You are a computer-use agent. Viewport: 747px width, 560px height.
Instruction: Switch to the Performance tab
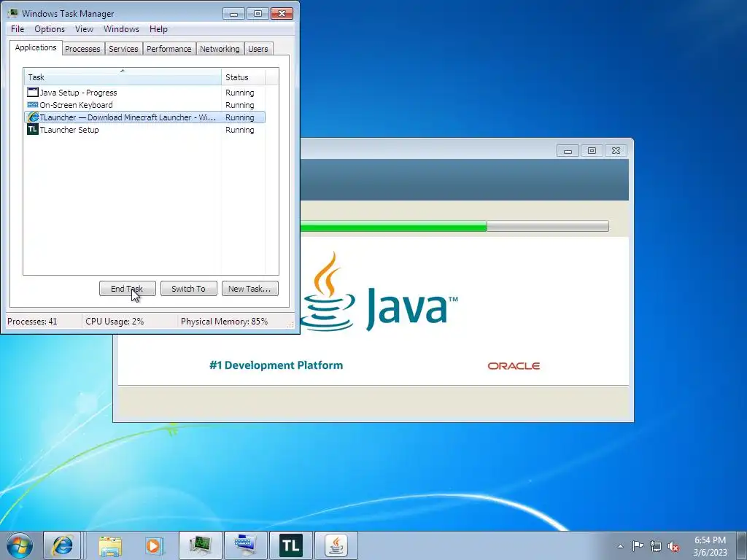[169, 49]
